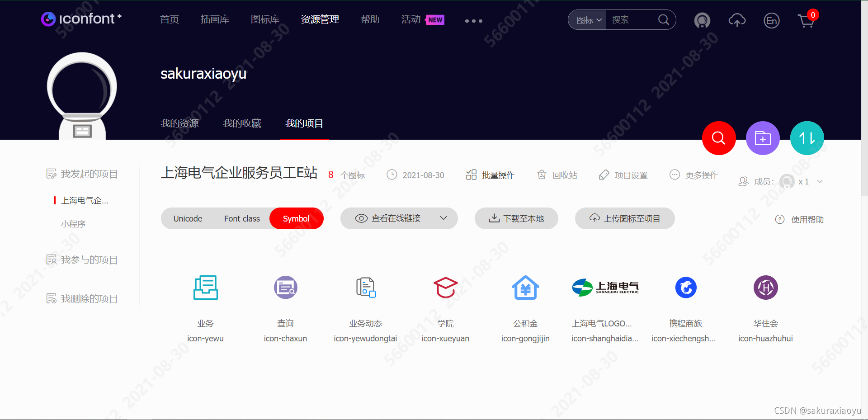This screenshot has width=868, height=420.
Task: Click the purple new project folder button
Action: 763,138
